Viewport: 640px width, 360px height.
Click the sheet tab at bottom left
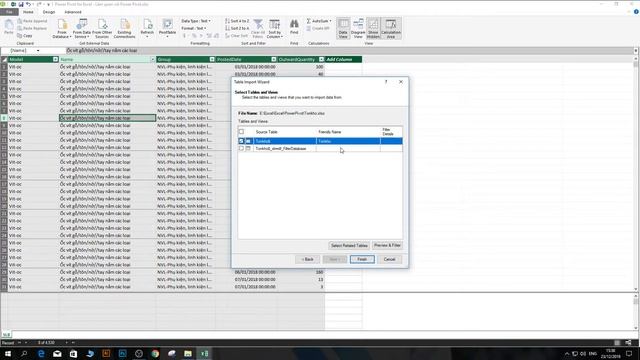point(6,335)
